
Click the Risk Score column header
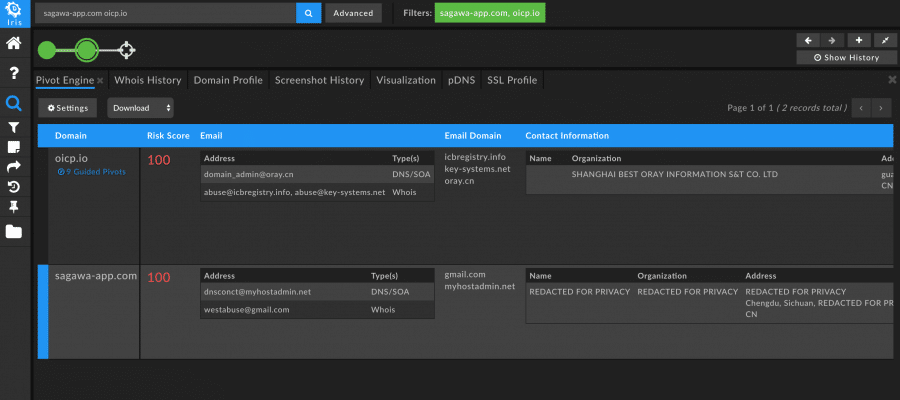[168, 136]
